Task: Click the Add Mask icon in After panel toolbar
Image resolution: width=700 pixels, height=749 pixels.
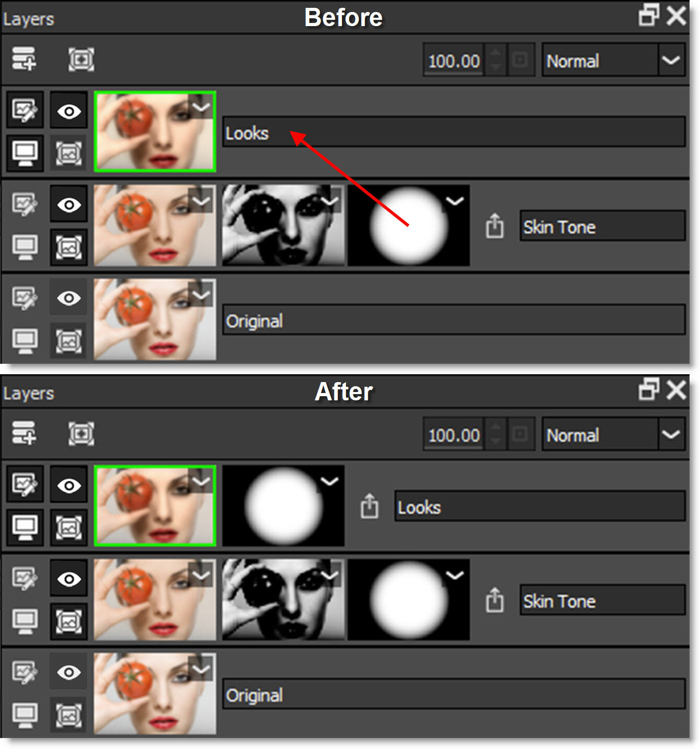Action: (81, 434)
